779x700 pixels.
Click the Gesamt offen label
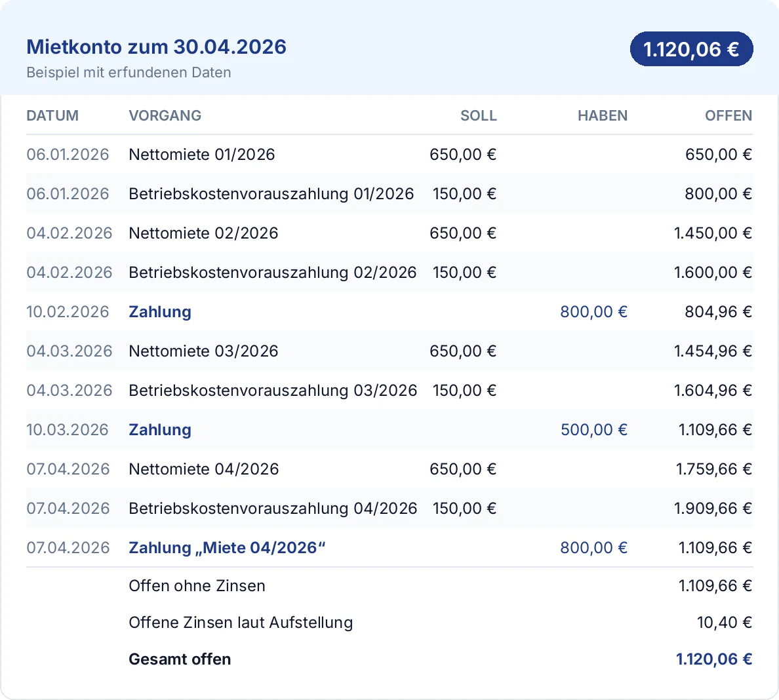pyautogui.click(x=180, y=659)
